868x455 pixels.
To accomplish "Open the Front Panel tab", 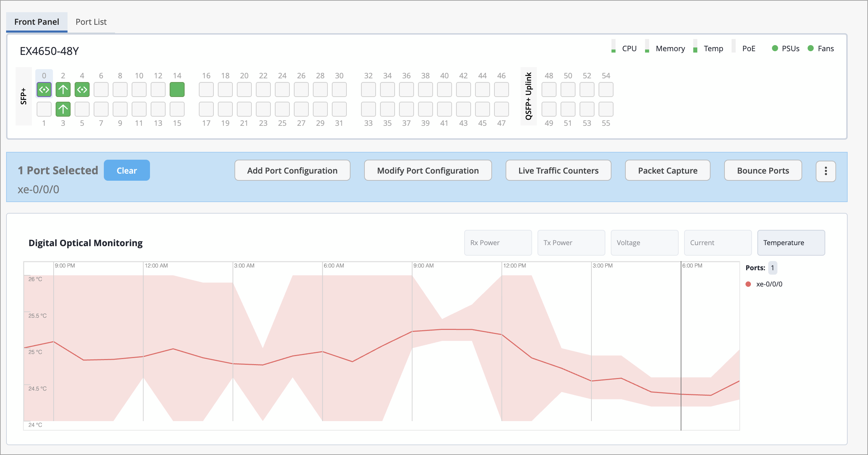I will click(x=37, y=22).
